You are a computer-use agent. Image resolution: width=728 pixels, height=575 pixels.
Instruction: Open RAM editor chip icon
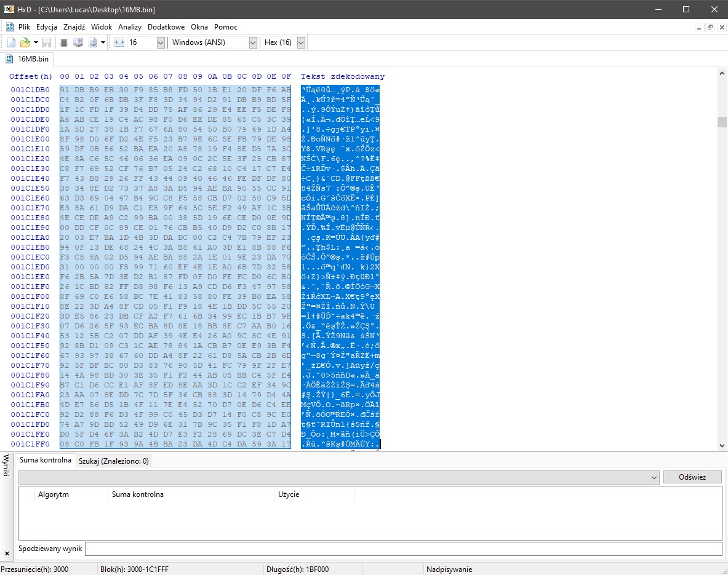(64, 42)
